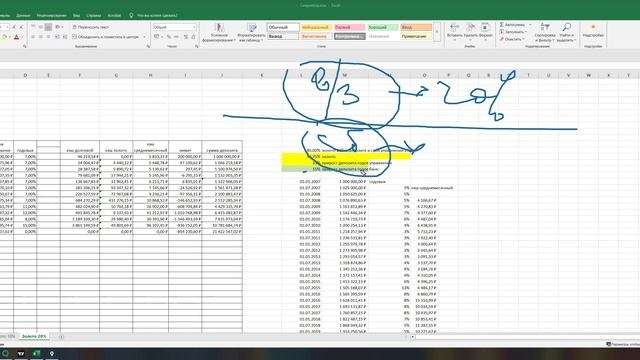
Task: Apply the Нейтральный yellow cell style
Action: (316, 27)
